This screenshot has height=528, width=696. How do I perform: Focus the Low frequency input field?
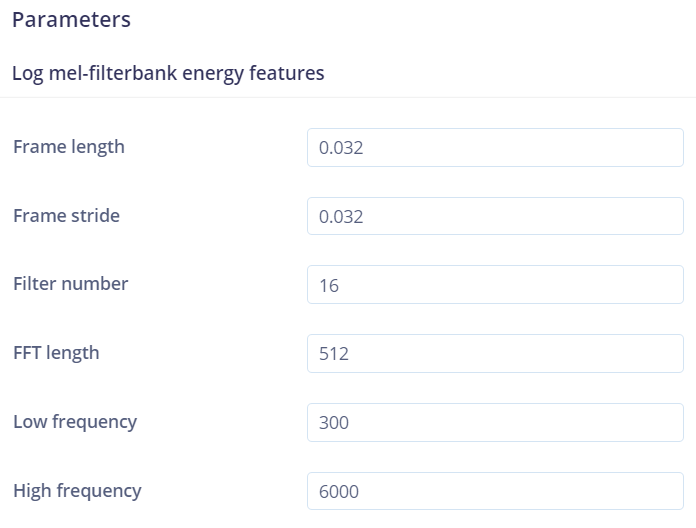495,422
